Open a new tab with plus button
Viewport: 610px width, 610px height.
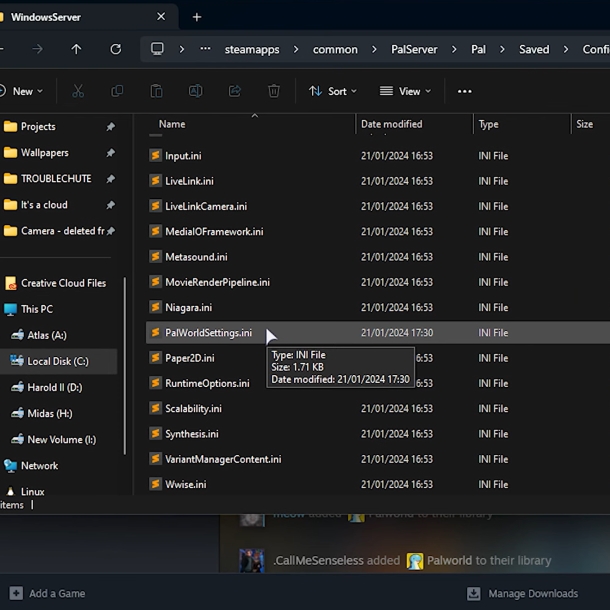coord(197,17)
